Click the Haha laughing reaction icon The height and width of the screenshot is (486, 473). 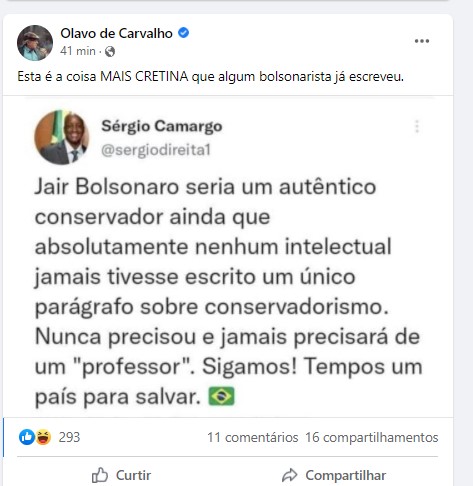[43, 437]
